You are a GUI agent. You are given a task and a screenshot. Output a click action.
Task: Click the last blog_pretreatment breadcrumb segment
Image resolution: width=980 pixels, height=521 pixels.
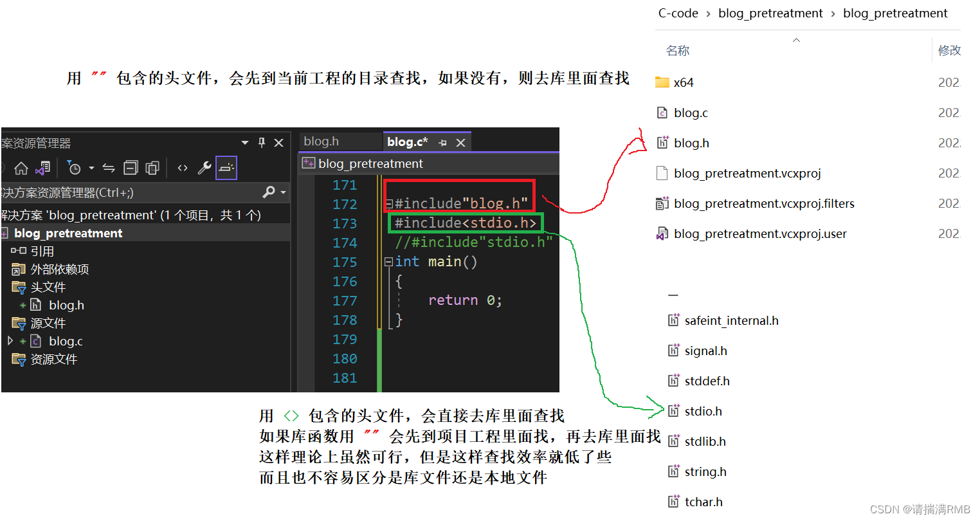pyautogui.click(x=895, y=13)
